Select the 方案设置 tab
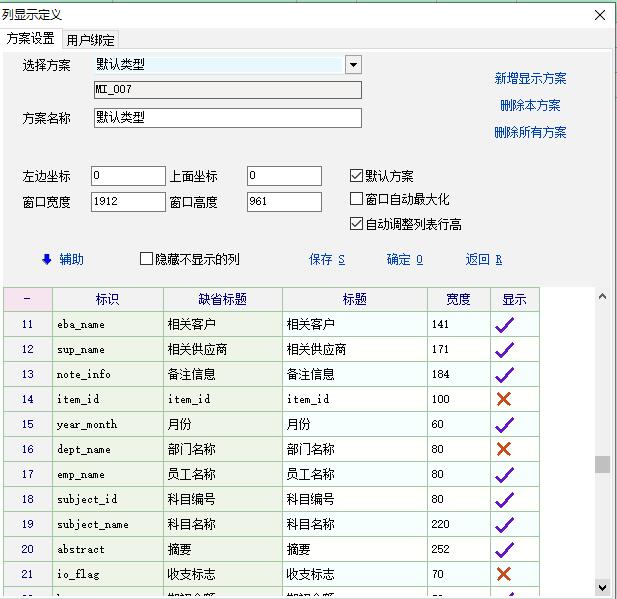Screen dimensions: 617x599 [x=30, y=39]
